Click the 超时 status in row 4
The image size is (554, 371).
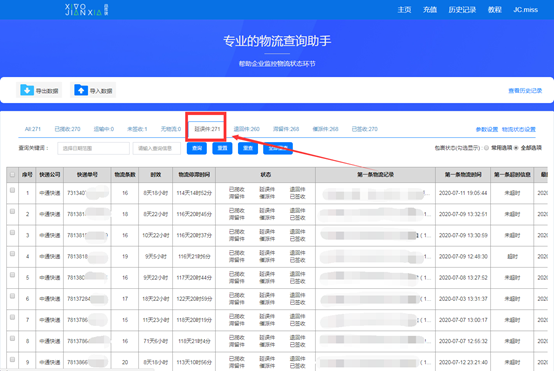pyautogui.click(x=512, y=257)
